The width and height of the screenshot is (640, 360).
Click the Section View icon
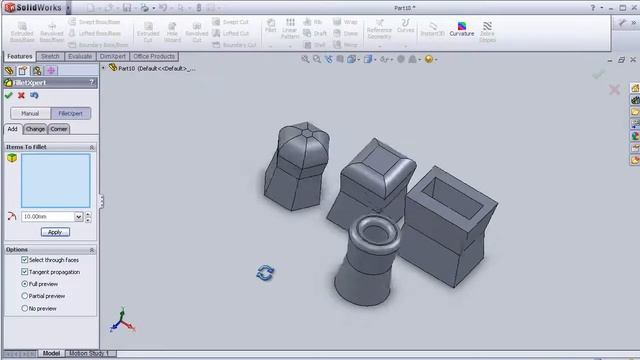point(340,59)
